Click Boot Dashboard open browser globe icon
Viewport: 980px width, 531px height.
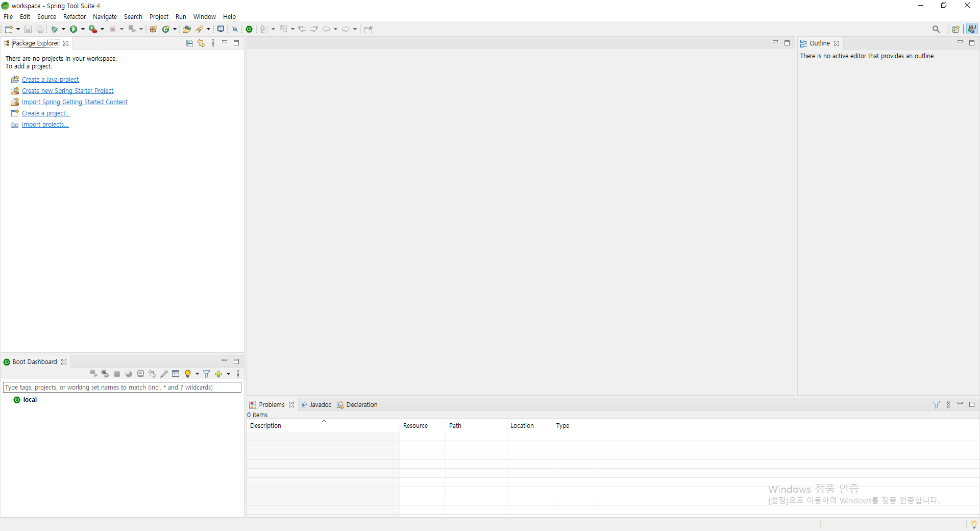pos(129,374)
